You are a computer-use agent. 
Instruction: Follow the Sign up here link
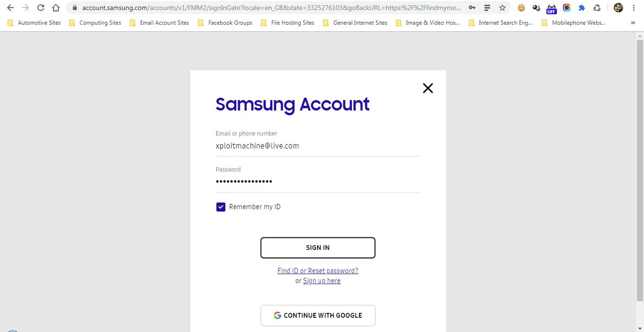coord(321,281)
